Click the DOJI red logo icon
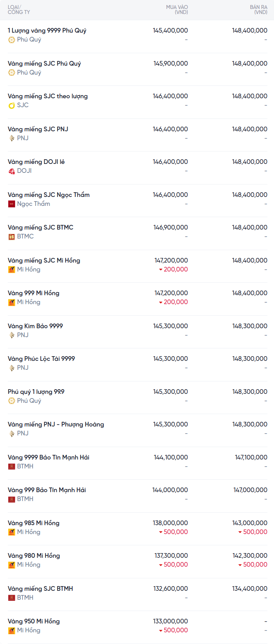The image size is (274, 644). pos(12,171)
